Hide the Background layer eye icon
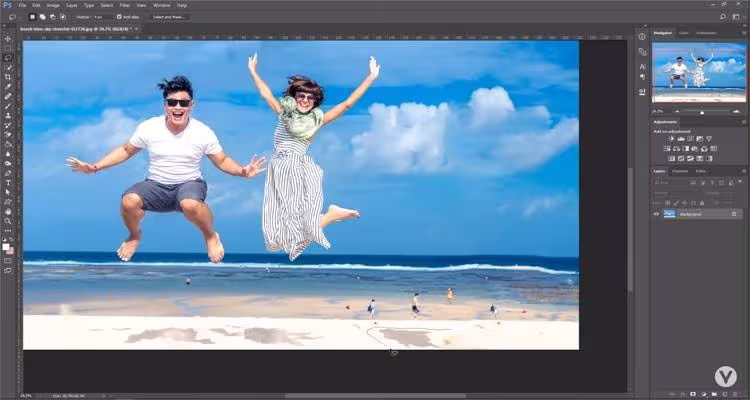The image size is (750, 400). (657, 214)
